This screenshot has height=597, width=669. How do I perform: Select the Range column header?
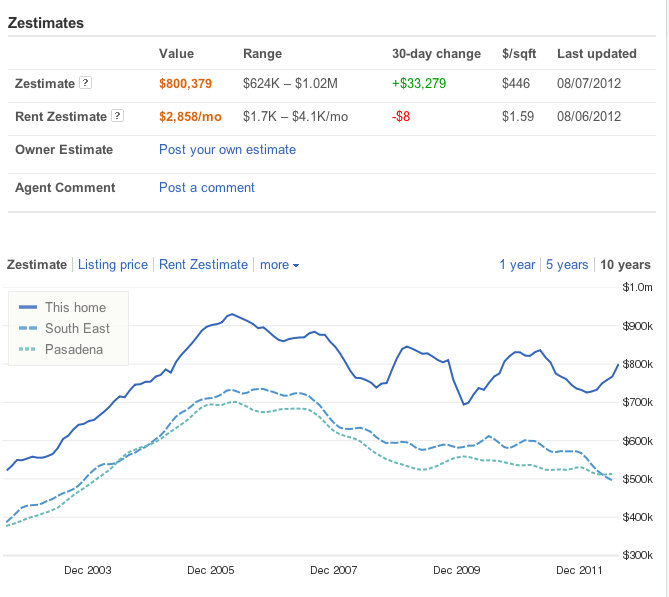(x=262, y=54)
